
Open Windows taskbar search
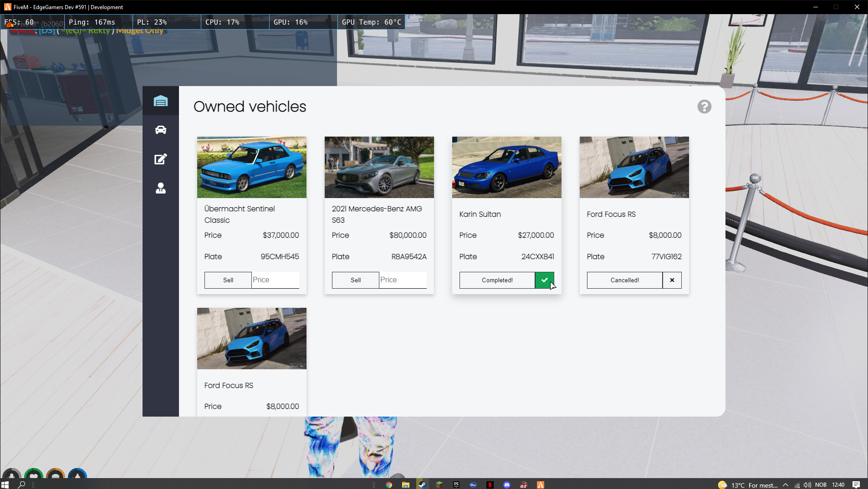tap(21, 484)
